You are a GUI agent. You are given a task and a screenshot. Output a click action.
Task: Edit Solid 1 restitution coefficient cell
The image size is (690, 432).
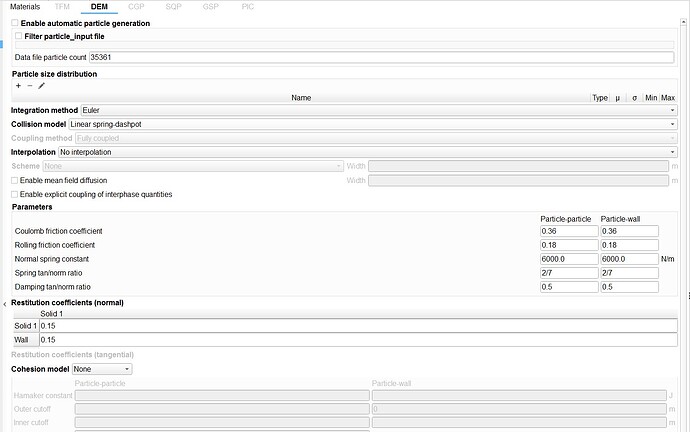(358, 326)
